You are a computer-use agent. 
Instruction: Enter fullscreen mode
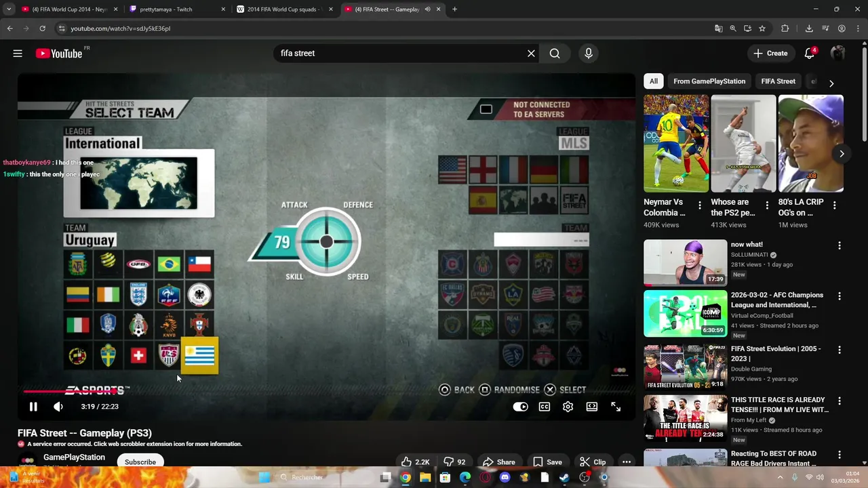(x=616, y=407)
